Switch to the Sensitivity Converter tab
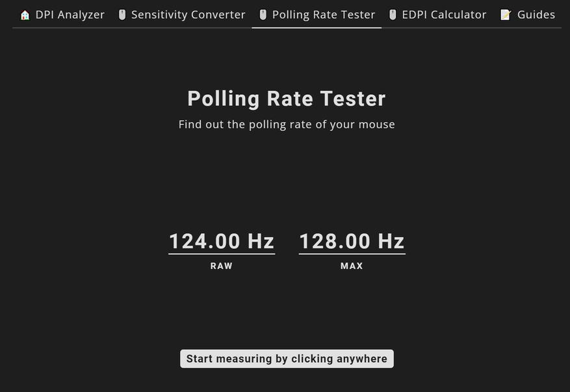This screenshot has width=570, height=392. tap(188, 14)
